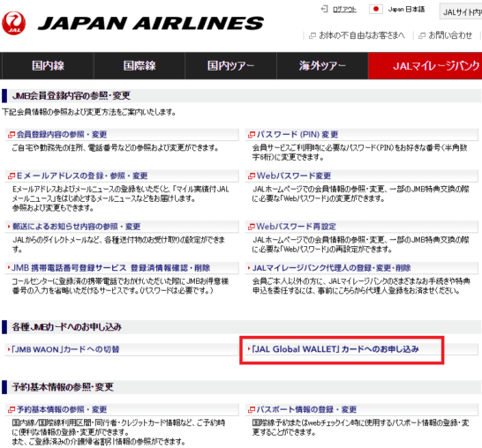Click the logout door icon
The image size is (482, 448).
point(324,9)
